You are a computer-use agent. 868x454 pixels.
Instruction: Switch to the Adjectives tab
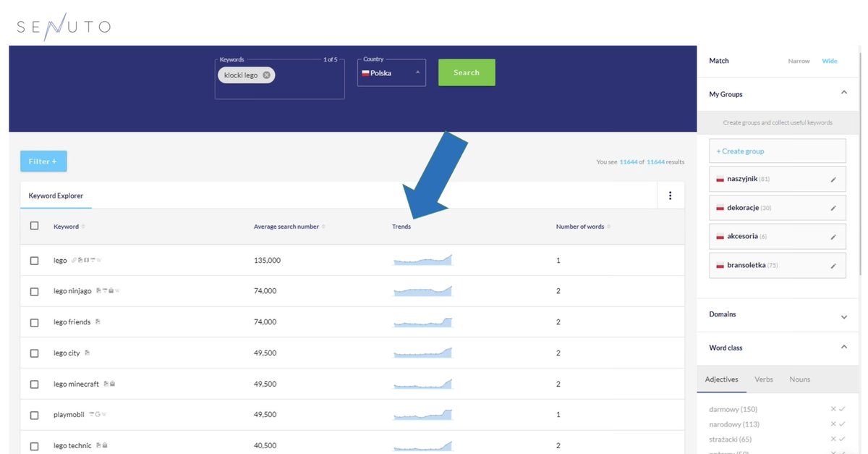[721, 379]
